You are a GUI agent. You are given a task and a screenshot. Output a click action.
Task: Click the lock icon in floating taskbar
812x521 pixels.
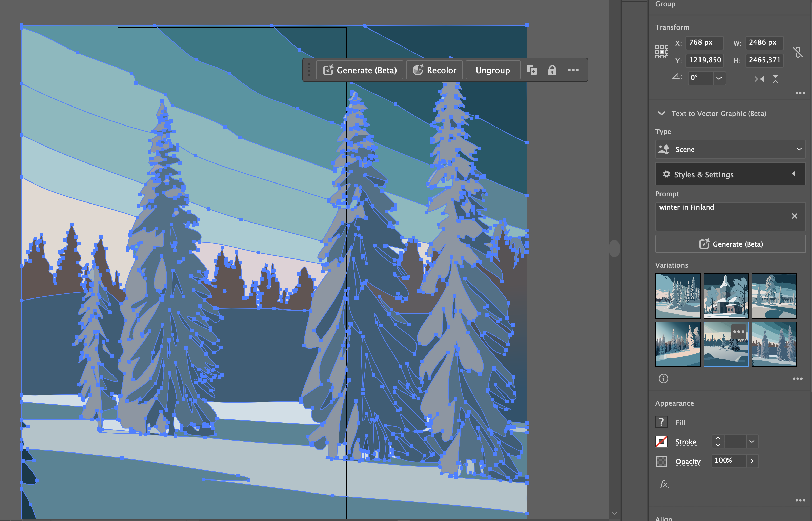pyautogui.click(x=552, y=70)
